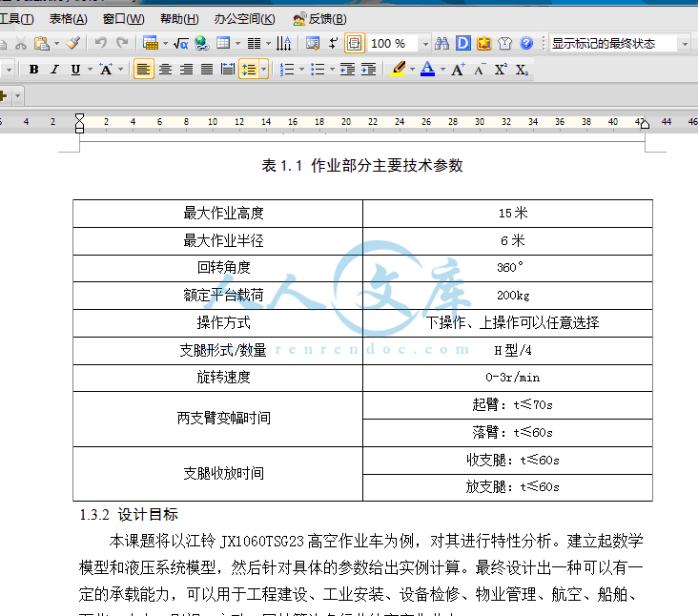The width and height of the screenshot is (698, 616).
Task: Apply the blue font color
Action: [x=428, y=69]
